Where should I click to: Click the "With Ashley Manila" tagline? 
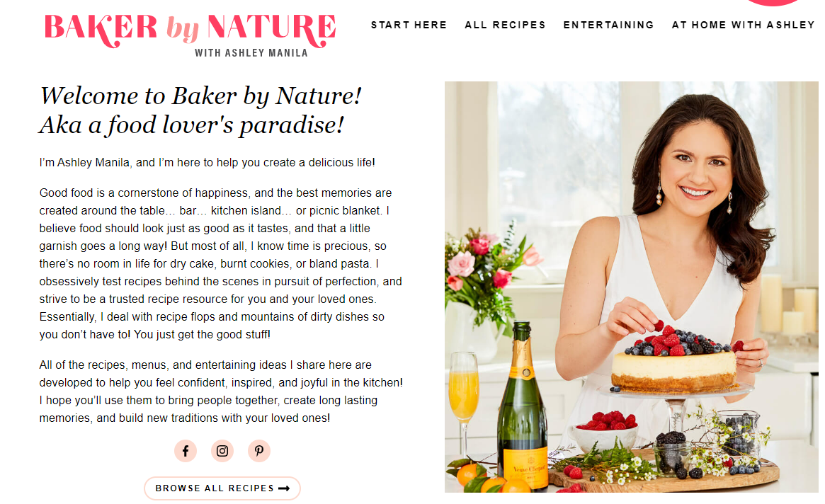[x=251, y=53]
